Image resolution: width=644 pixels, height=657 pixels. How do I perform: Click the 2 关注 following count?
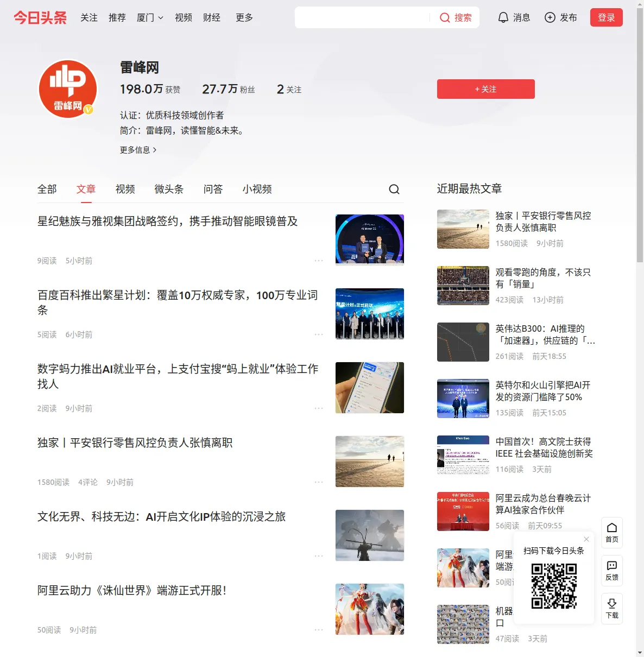click(x=289, y=89)
